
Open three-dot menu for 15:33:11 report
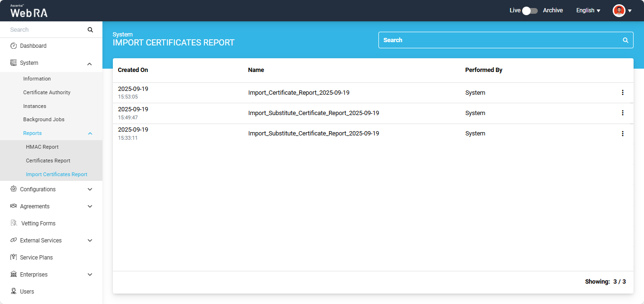tap(622, 134)
